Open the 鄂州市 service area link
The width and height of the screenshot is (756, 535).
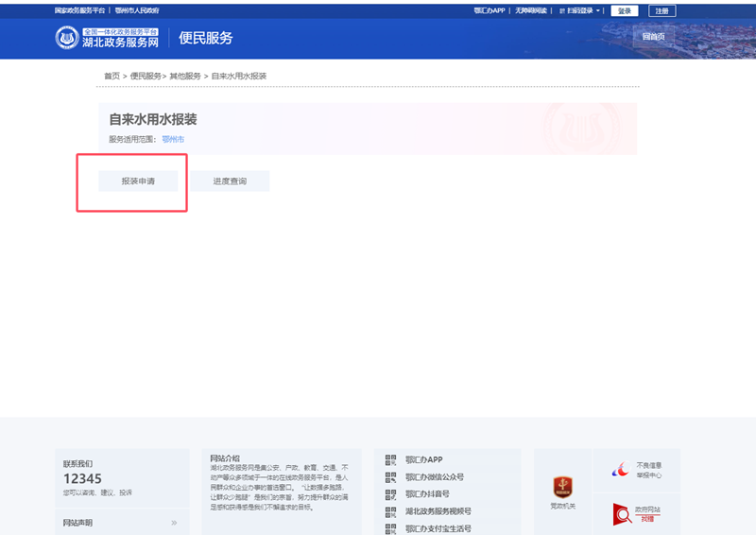coord(173,139)
